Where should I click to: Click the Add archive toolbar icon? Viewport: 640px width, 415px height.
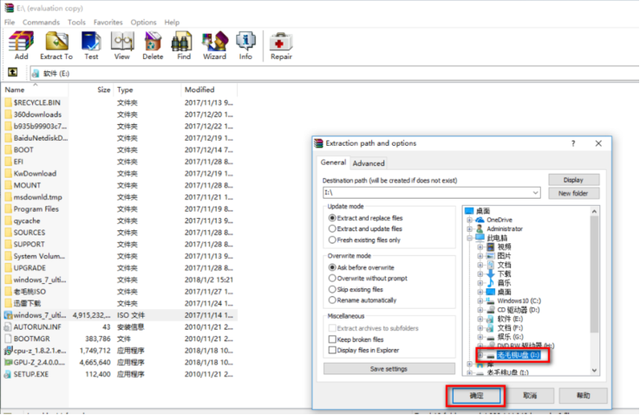pos(21,41)
